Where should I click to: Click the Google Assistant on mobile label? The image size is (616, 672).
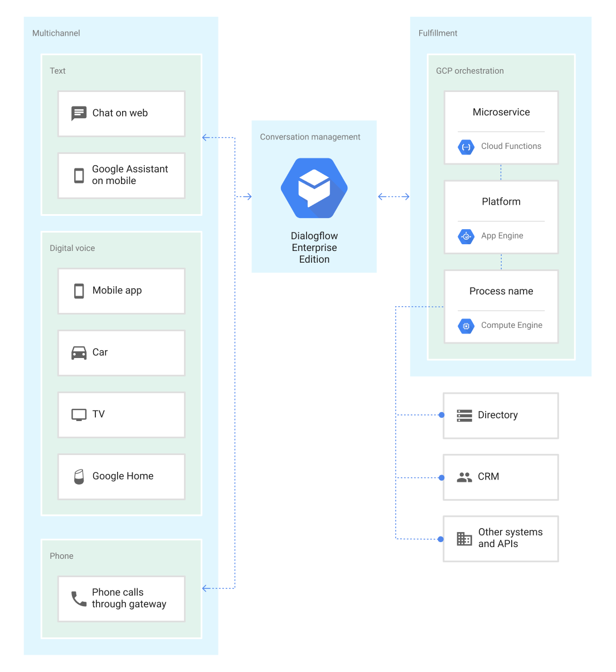point(130,175)
